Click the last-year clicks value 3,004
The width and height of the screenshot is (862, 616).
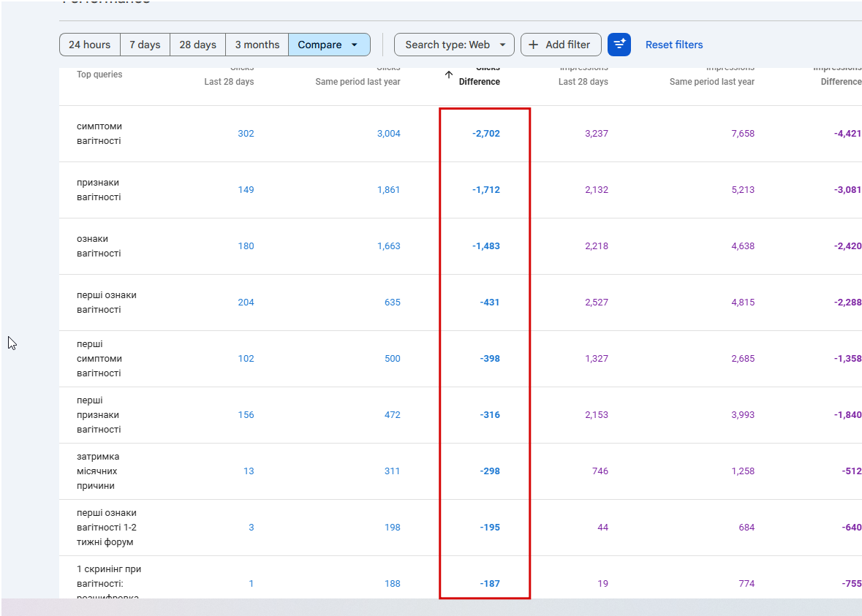(x=389, y=134)
